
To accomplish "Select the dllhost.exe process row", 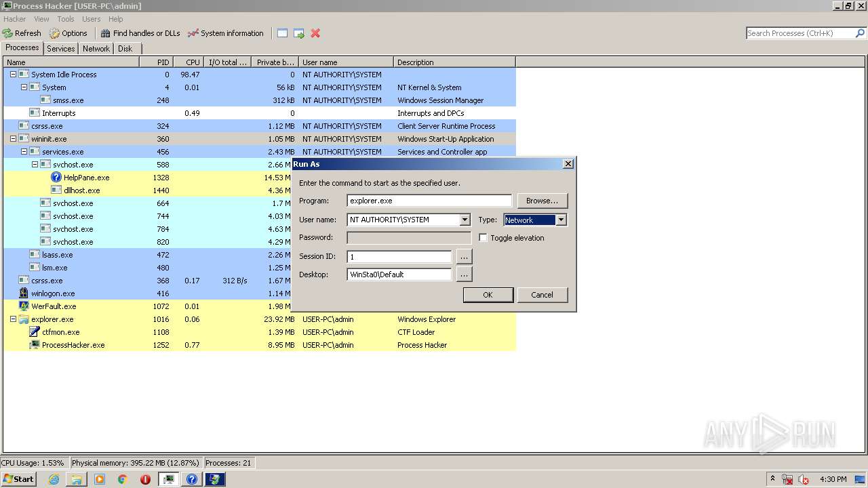I will (x=260, y=190).
